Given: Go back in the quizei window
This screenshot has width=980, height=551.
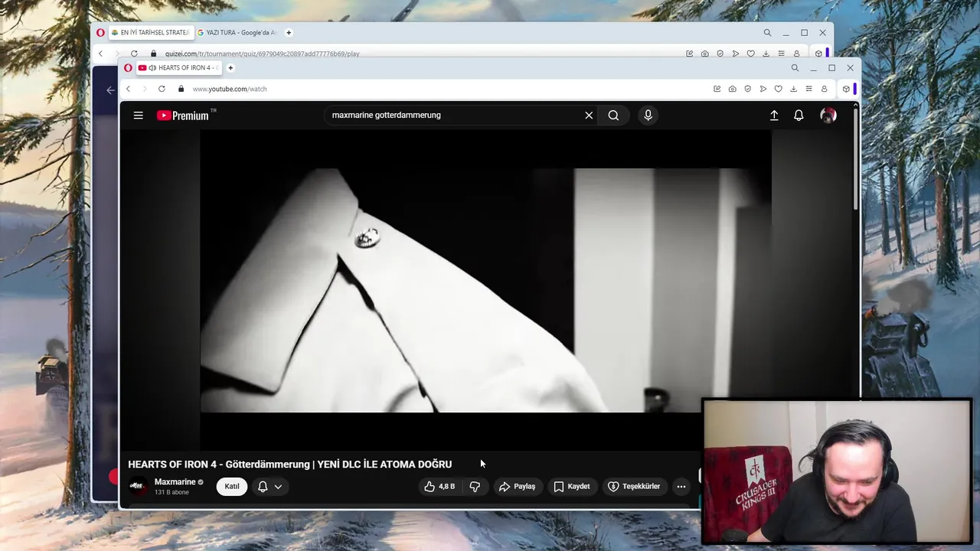Looking at the screenshot, I should point(100,54).
